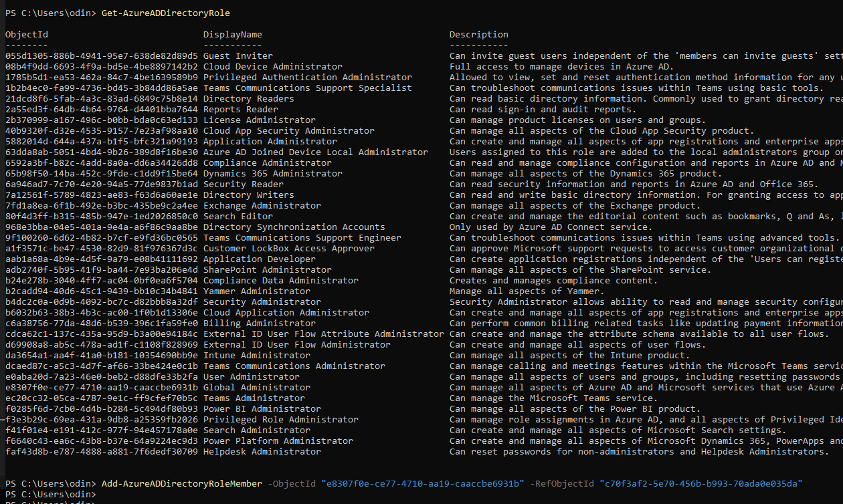Click the ObjectId column header
Image resolution: width=843 pixels, height=504 pixels.
27,35
